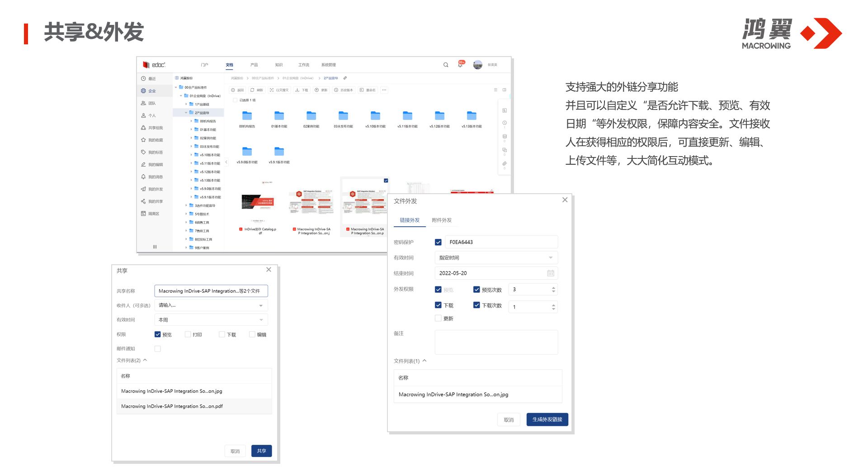Open the 有效时间 dropdown showing 本周

pyautogui.click(x=211, y=320)
